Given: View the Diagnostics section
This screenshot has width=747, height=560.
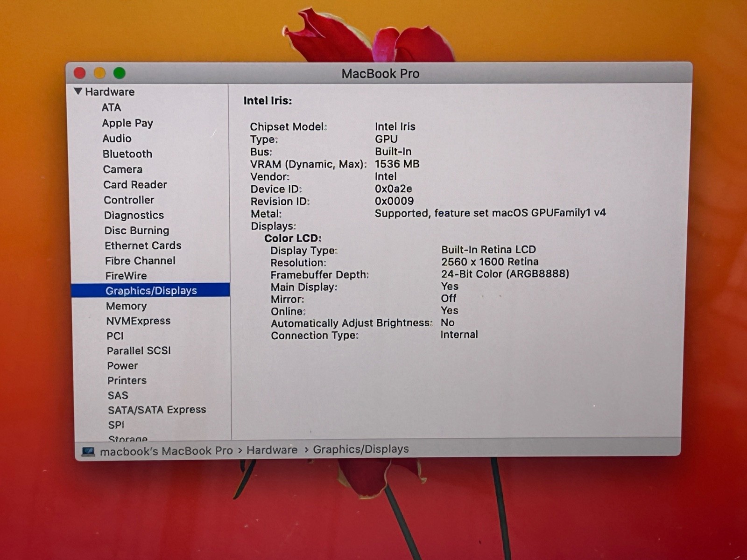Looking at the screenshot, I should tap(134, 215).
